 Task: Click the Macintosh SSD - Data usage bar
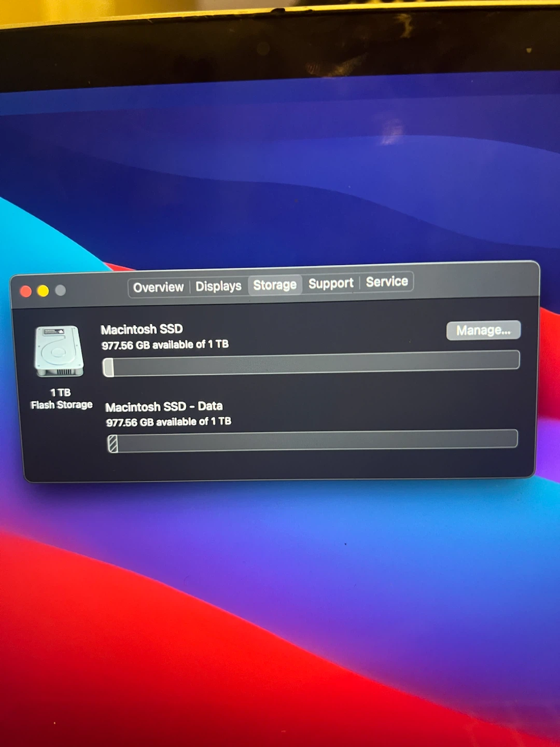pos(312,440)
